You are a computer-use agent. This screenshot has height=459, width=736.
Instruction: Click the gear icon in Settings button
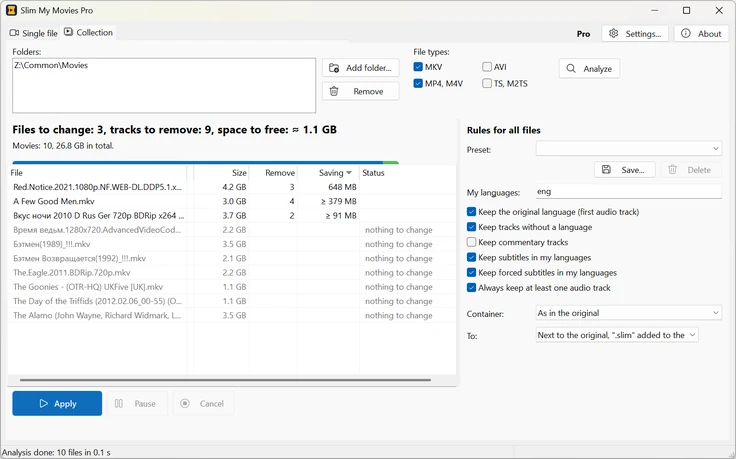[613, 33]
